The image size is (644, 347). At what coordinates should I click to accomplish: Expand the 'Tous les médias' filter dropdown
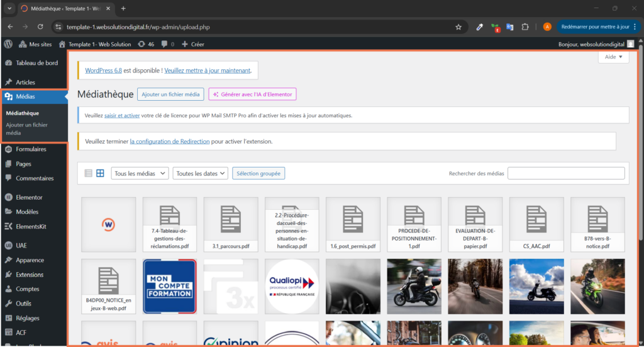click(140, 173)
